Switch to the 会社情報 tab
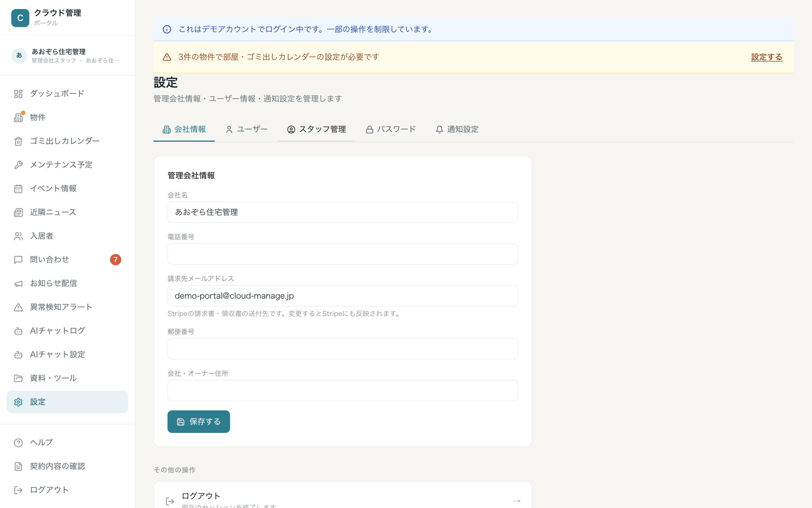812x508 pixels. 184,129
